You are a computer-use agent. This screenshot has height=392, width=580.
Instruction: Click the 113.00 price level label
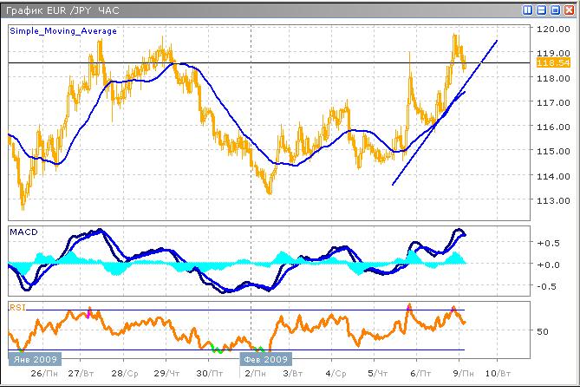[x=551, y=200]
